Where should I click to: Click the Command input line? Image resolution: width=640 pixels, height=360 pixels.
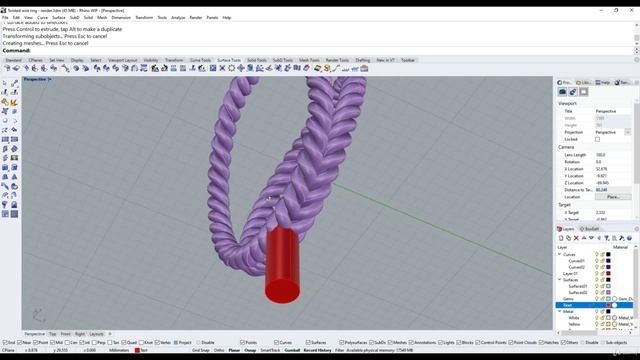(x=318, y=51)
